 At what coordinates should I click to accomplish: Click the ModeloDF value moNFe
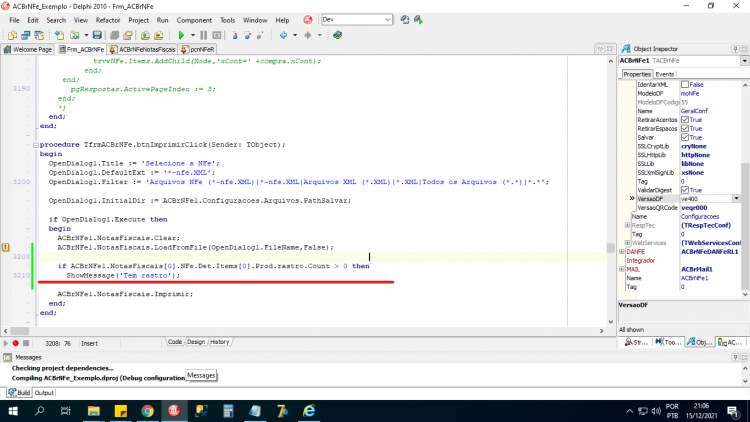690,93
